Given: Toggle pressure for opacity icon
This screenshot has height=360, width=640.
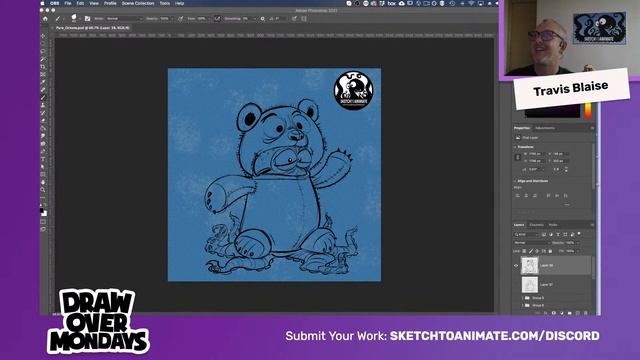Looking at the screenshot, I should coord(180,19).
